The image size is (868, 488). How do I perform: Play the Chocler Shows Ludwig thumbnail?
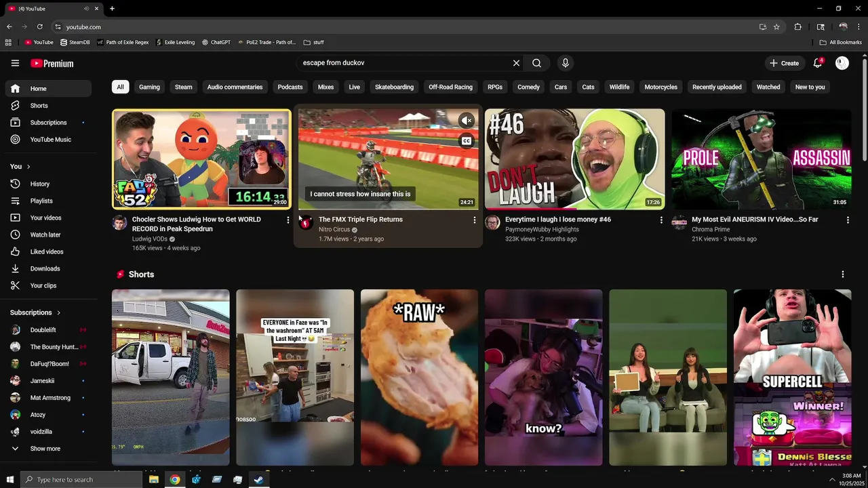tap(201, 159)
